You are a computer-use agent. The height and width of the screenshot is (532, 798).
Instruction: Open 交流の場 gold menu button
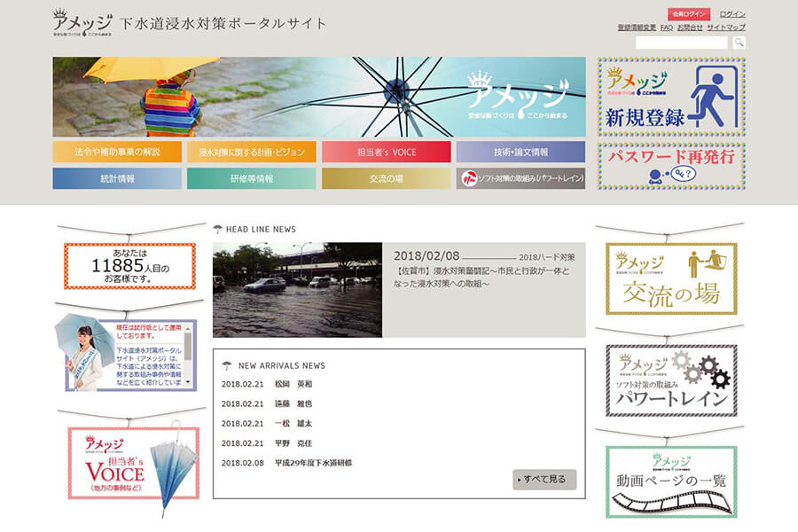387,179
